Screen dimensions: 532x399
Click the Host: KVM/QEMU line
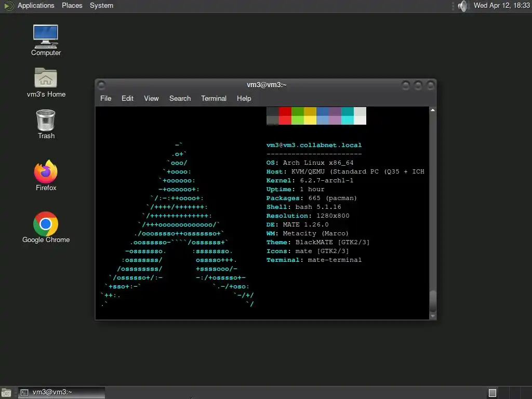(x=345, y=171)
